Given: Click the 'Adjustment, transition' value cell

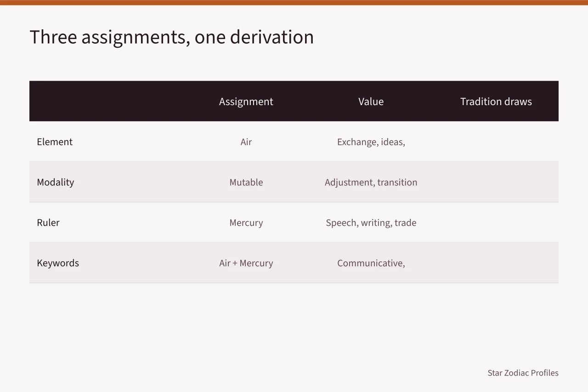Looking at the screenshot, I should (x=371, y=182).
